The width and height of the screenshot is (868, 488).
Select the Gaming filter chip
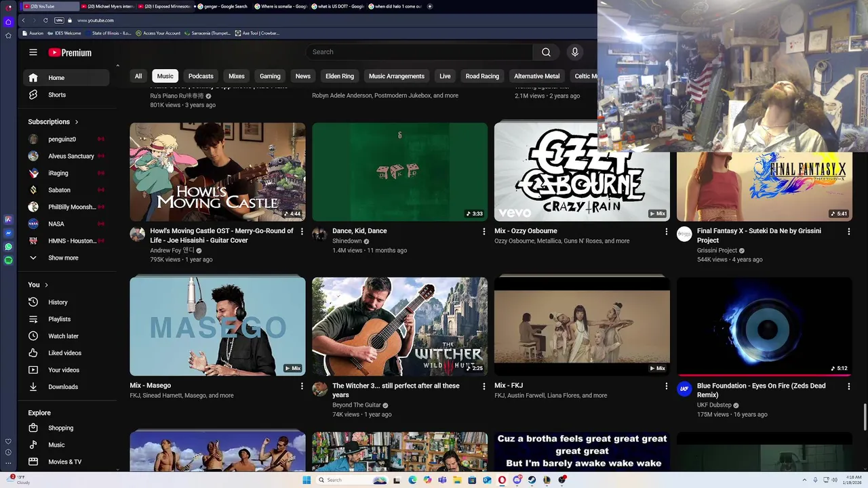[270, 76]
